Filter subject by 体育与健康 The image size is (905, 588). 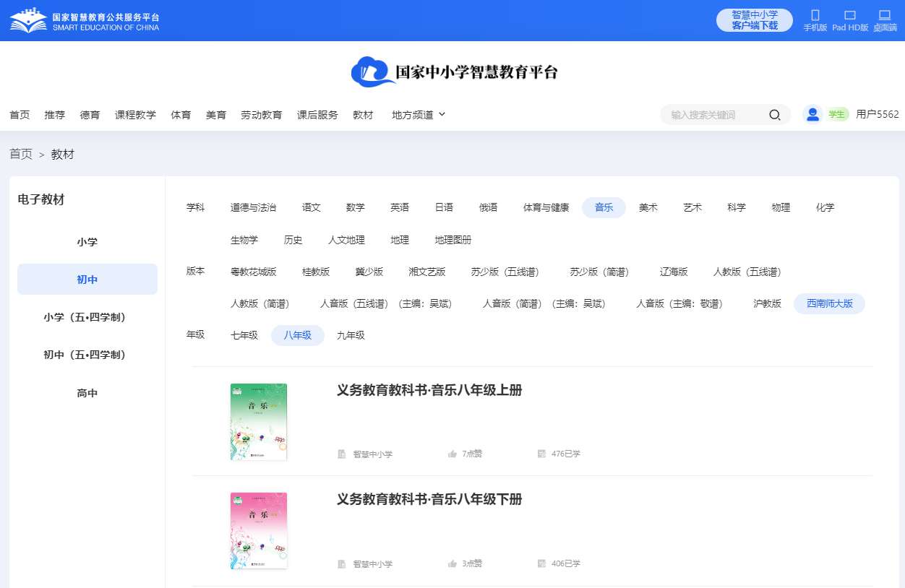pyautogui.click(x=546, y=207)
